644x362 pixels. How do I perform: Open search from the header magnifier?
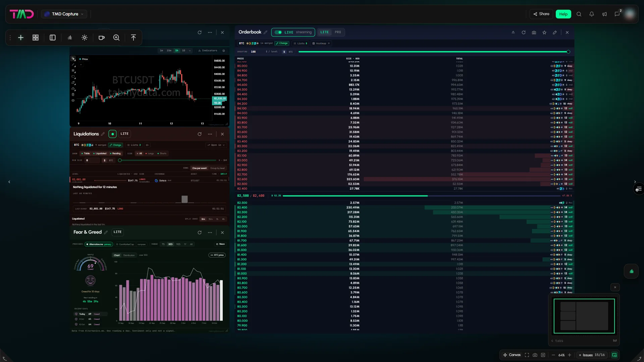(x=579, y=14)
